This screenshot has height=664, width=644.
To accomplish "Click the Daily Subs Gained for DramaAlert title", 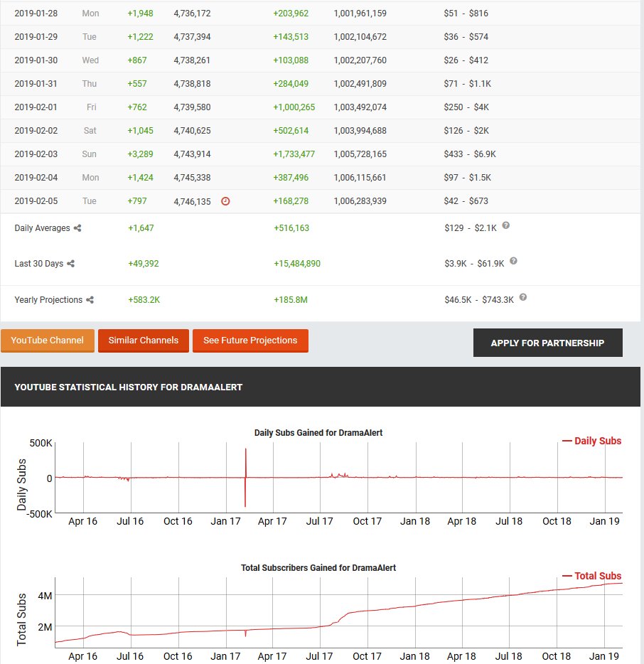I will click(x=318, y=433).
